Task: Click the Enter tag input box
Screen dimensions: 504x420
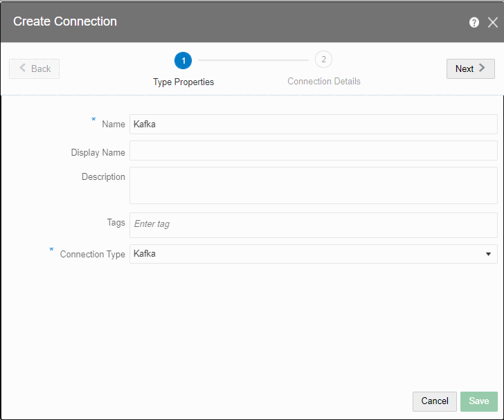Action: (x=313, y=224)
